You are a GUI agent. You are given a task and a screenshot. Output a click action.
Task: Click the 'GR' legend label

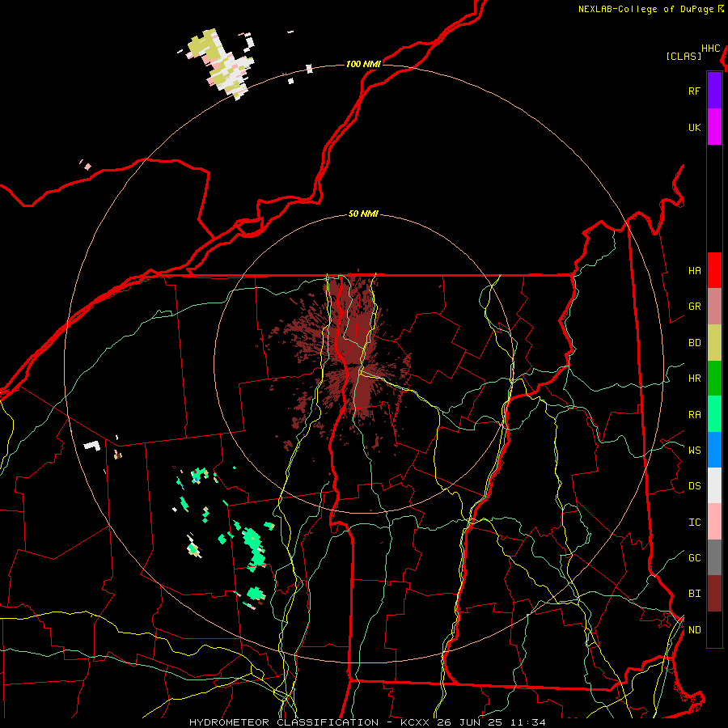pyautogui.click(x=694, y=307)
